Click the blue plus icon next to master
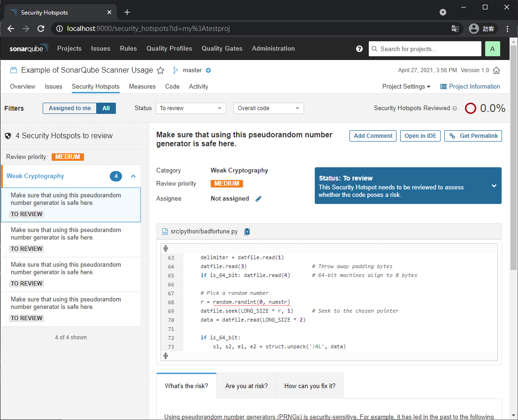Viewport: 518px width, 420px height. pos(208,70)
